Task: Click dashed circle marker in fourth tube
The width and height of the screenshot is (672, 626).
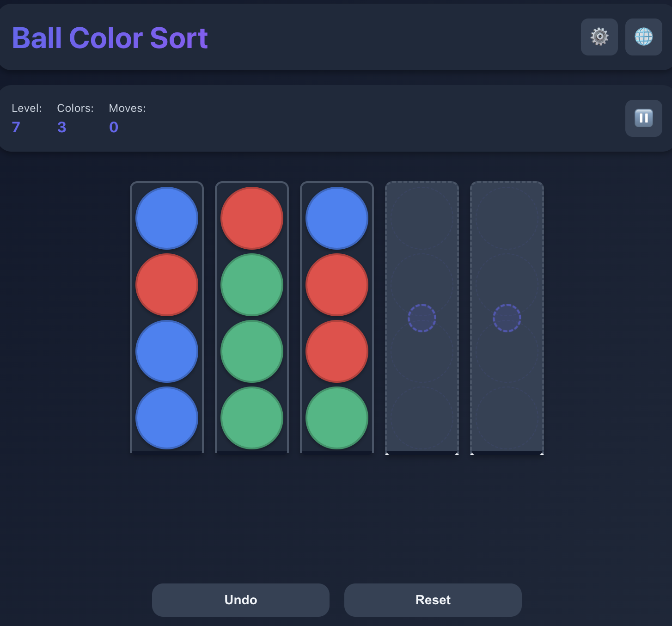Action: [422, 318]
